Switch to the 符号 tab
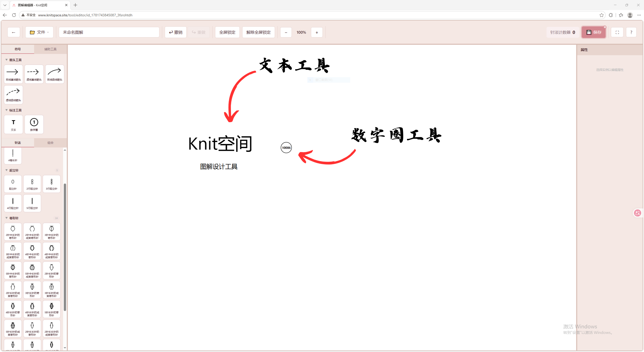Image resolution: width=644 pixels, height=352 pixels. 18,49
